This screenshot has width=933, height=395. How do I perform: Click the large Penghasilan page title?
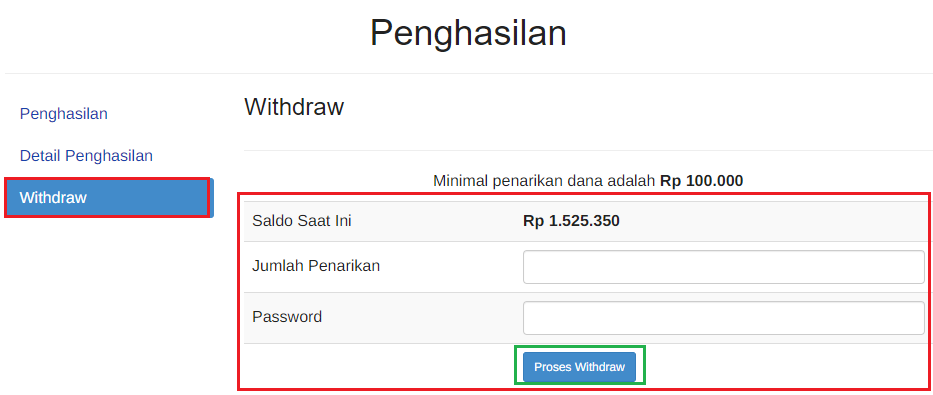(468, 33)
